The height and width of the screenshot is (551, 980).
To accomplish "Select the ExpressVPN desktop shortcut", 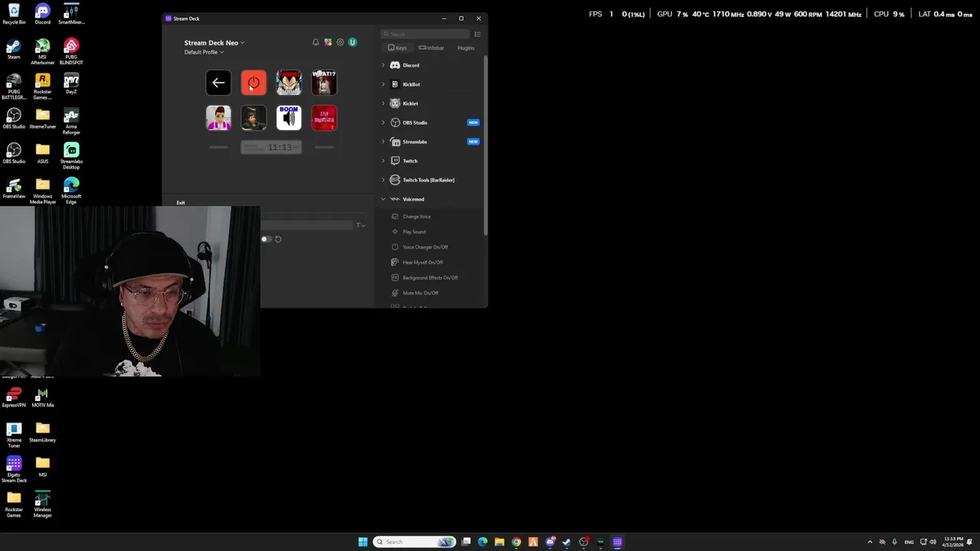I will (14, 398).
